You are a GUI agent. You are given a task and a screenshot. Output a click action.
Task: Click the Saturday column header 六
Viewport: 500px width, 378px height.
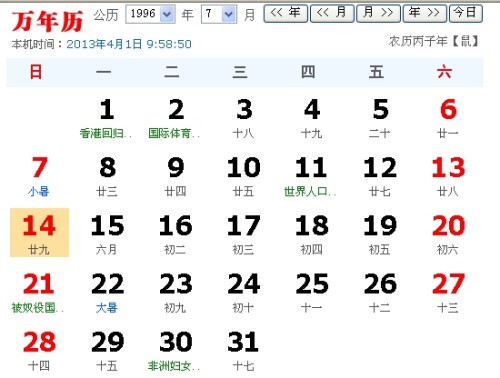pyautogui.click(x=444, y=72)
